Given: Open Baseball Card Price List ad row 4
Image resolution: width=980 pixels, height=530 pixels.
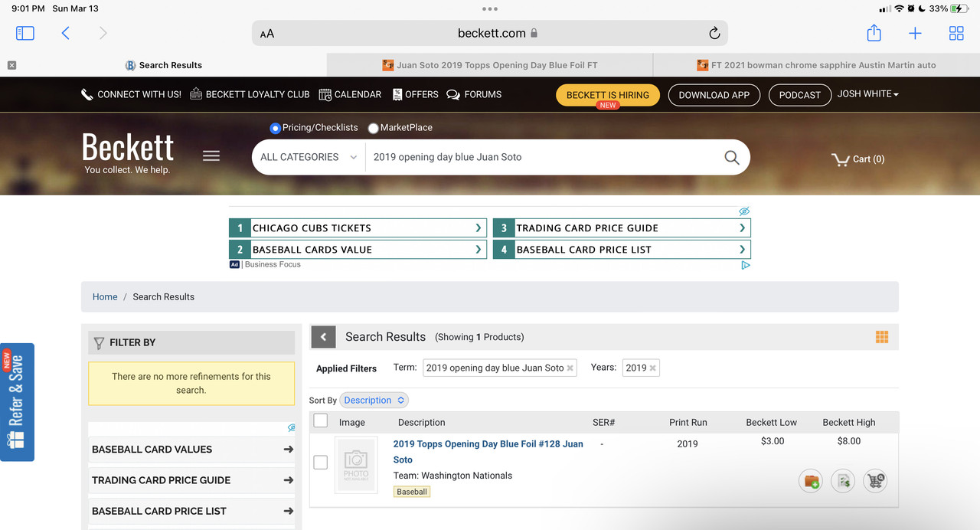Looking at the screenshot, I should (622, 250).
